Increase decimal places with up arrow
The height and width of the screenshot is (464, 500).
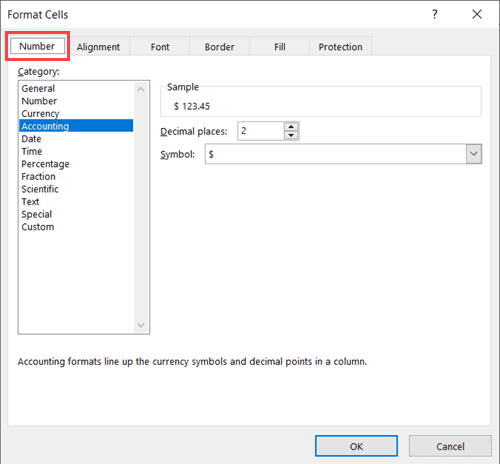(x=291, y=127)
